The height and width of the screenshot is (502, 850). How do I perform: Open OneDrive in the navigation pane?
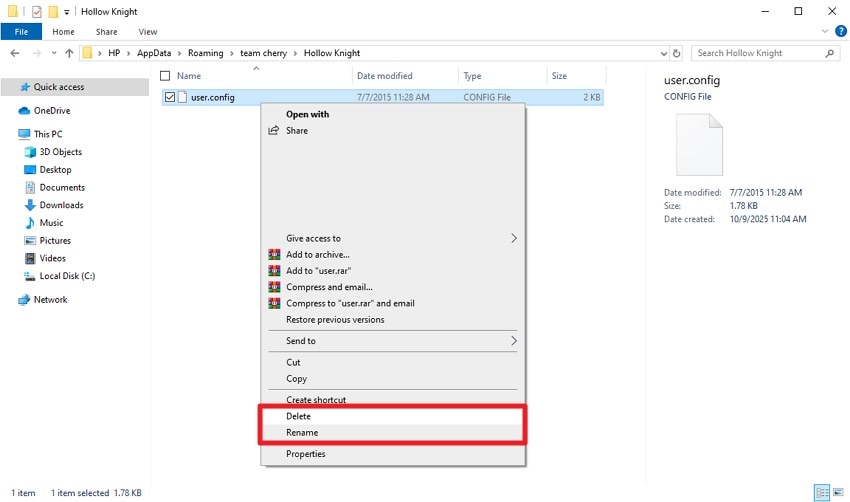52,111
